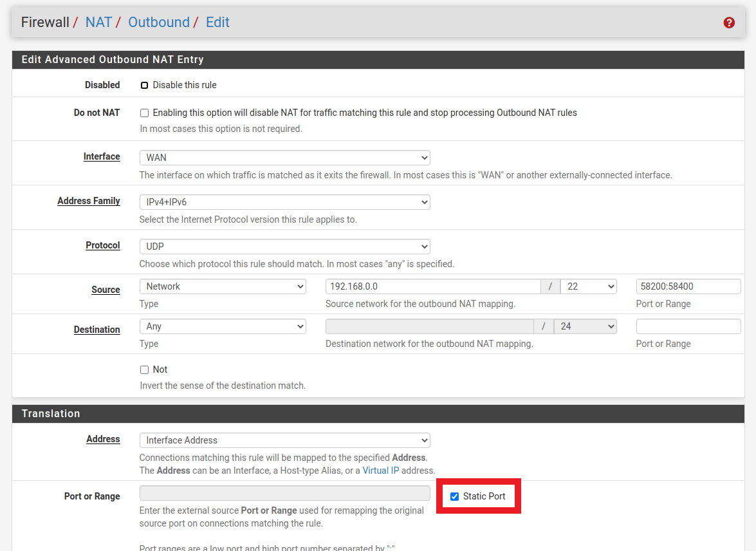Expand the Translation Address dropdown
This screenshot has height=551, width=756.
tap(284, 440)
